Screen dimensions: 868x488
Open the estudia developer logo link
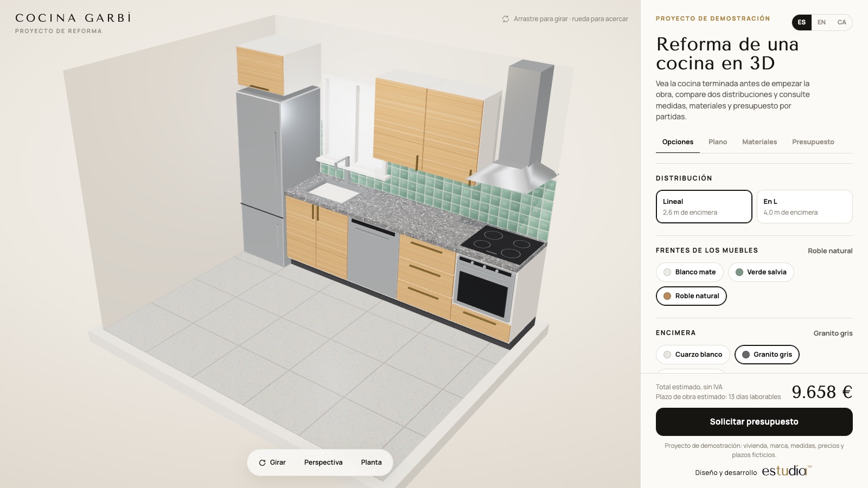(787, 471)
